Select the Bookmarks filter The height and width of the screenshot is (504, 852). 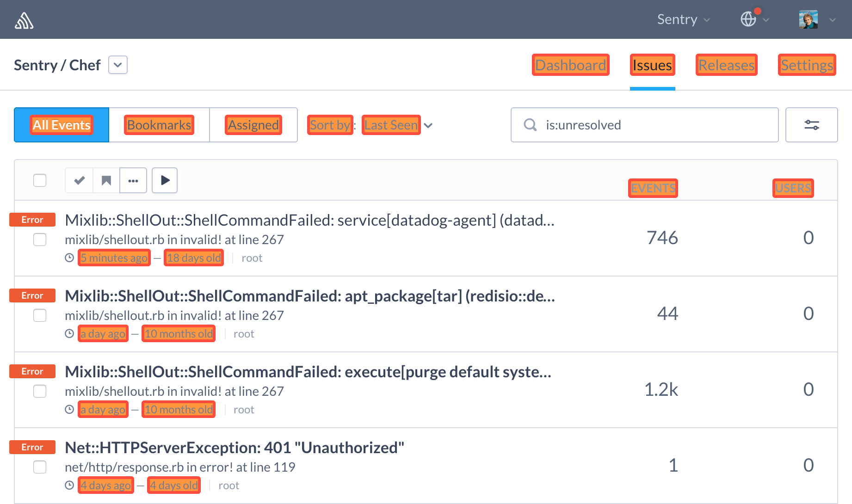[x=159, y=125]
